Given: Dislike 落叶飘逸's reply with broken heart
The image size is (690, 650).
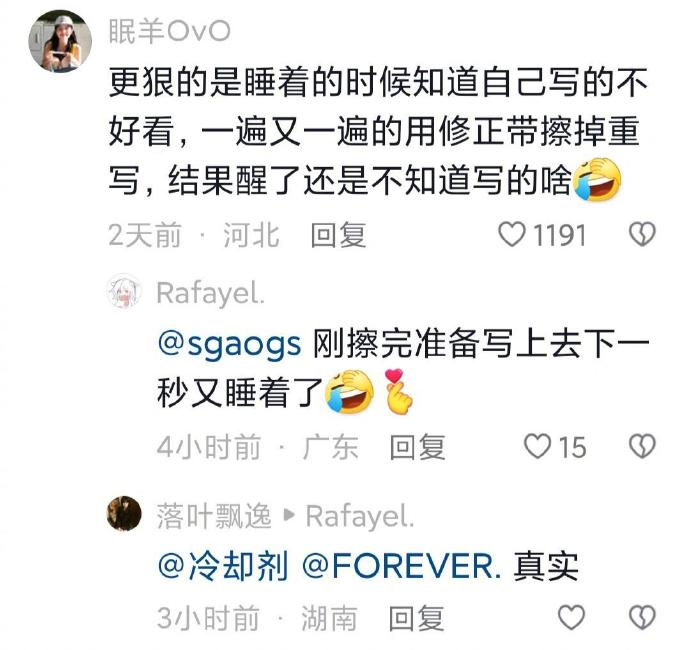Looking at the screenshot, I should coord(642,617).
